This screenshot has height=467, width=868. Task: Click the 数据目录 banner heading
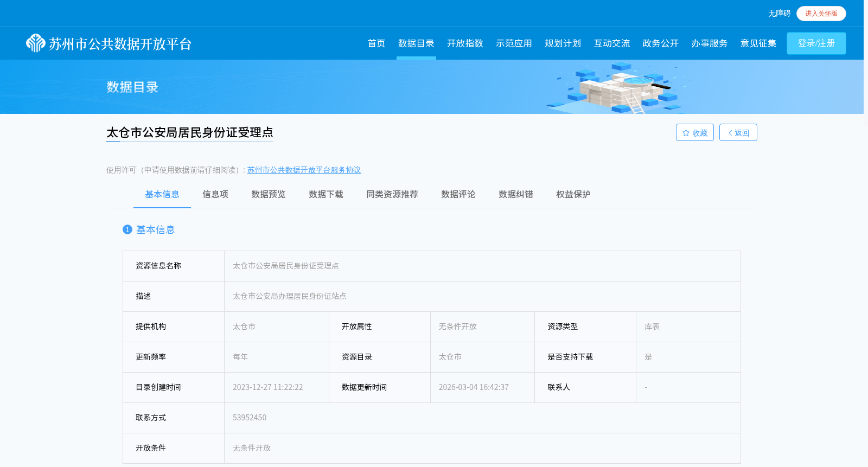[x=132, y=87]
